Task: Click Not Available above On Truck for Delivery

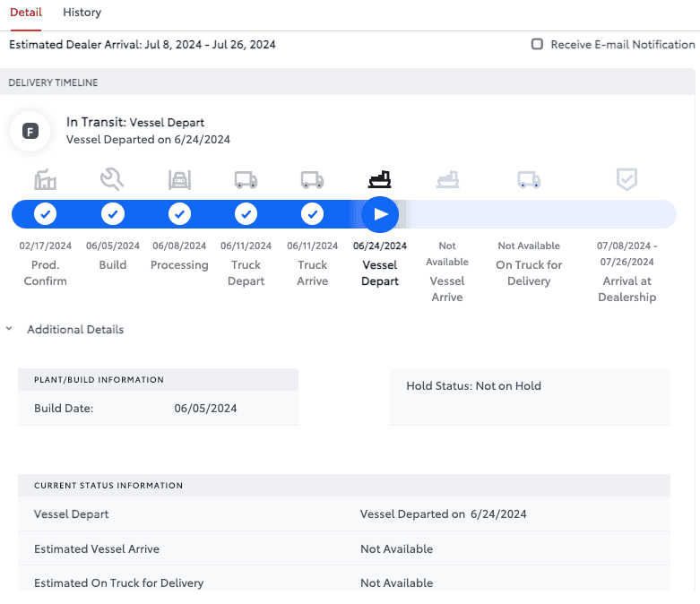Action: [x=529, y=246]
